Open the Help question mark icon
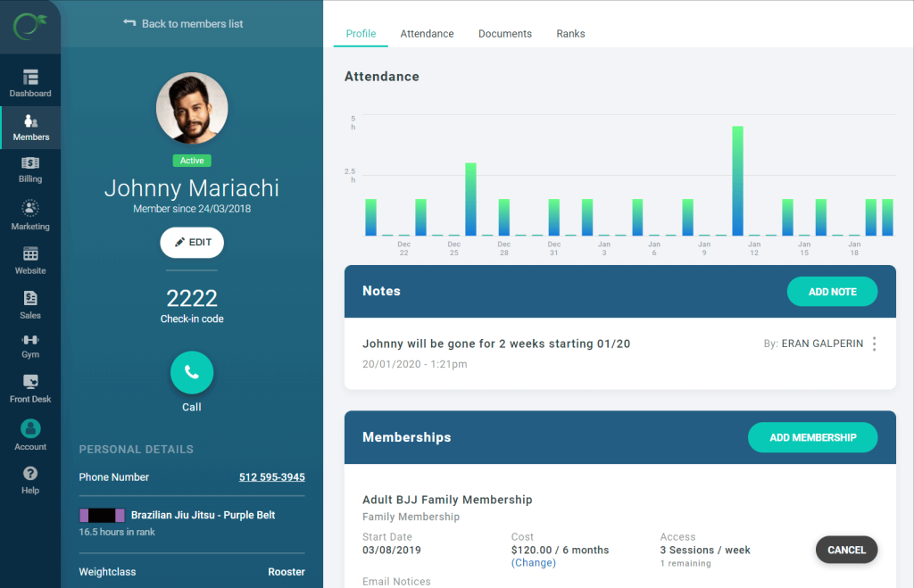This screenshot has height=588, width=914. (30, 473)
